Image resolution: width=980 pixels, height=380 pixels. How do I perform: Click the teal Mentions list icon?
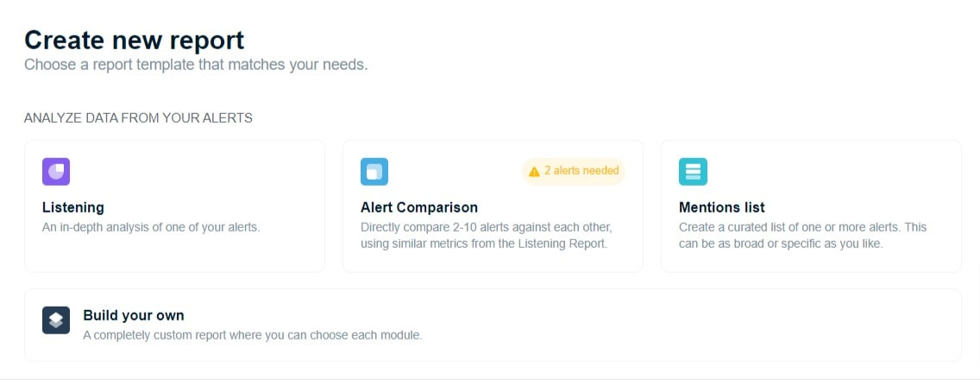click(693, 172)
